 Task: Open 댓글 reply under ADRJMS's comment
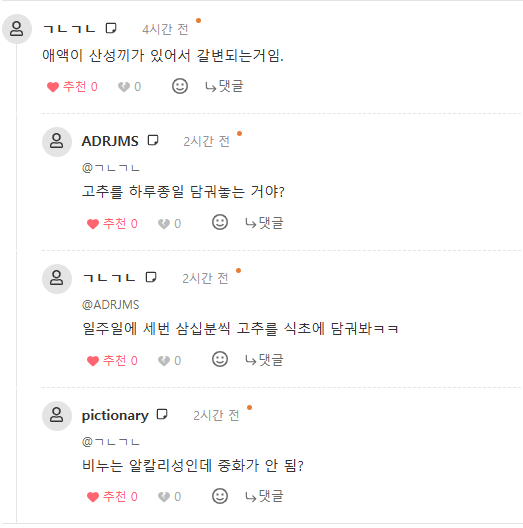coord(264,223)
